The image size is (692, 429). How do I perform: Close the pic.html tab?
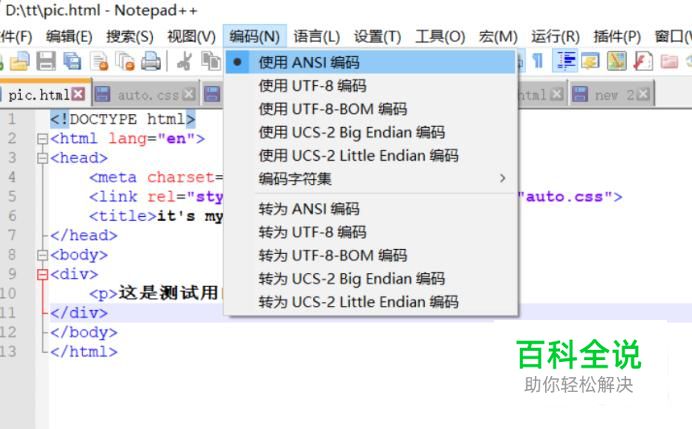click(78, 94)
